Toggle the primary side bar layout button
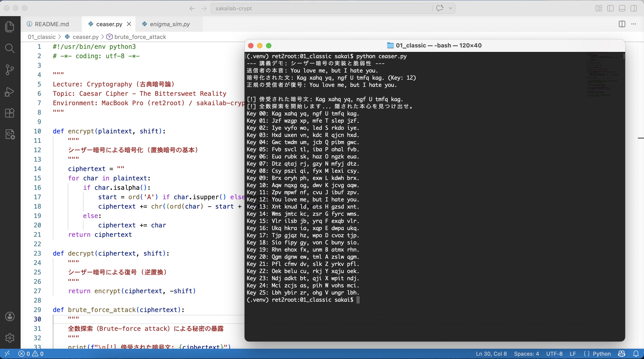This screenshot has height=359, width=644. 610,8
